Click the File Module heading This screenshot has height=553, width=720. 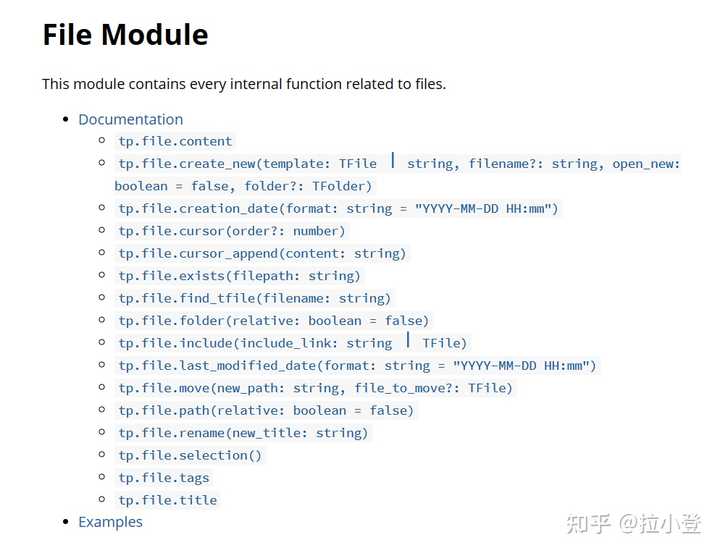pyautogui.click(x=125, y=35)
